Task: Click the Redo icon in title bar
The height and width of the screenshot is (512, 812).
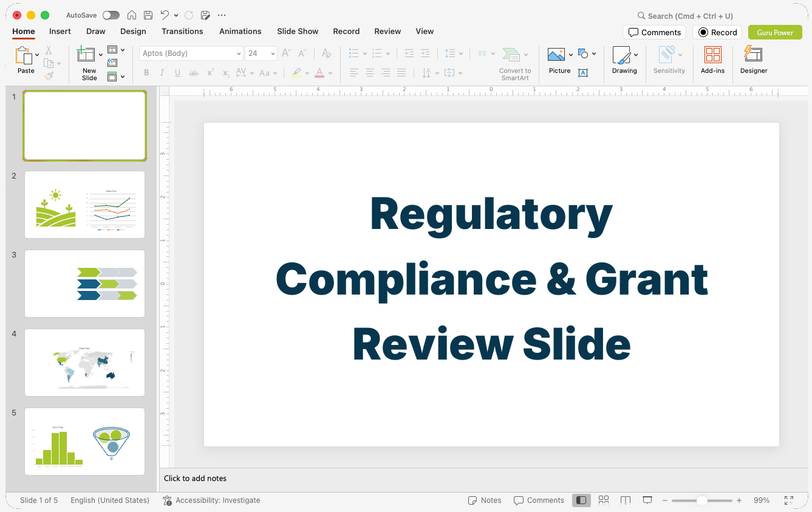Action: click(188, 15)
